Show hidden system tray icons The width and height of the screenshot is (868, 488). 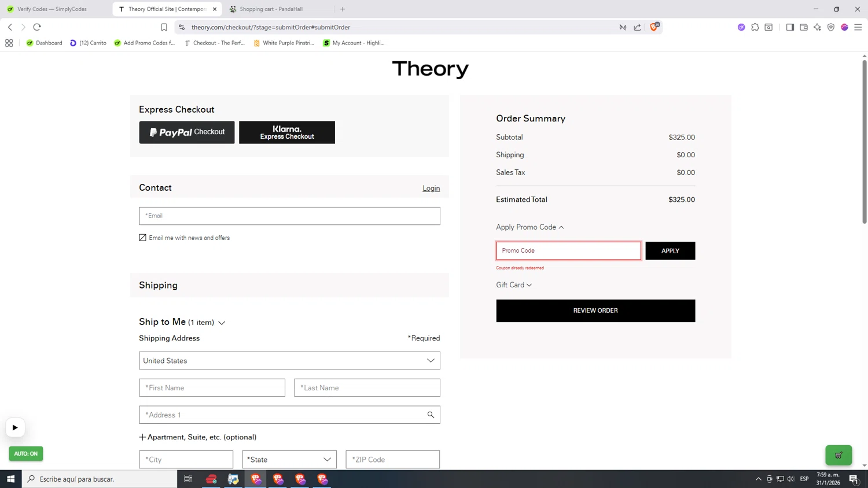tap(758, 479)
